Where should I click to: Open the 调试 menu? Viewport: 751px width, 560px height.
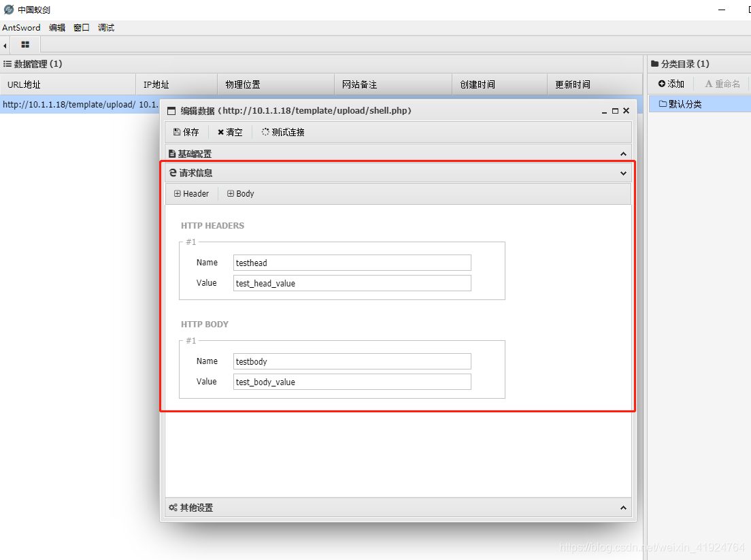pos(106,28)
